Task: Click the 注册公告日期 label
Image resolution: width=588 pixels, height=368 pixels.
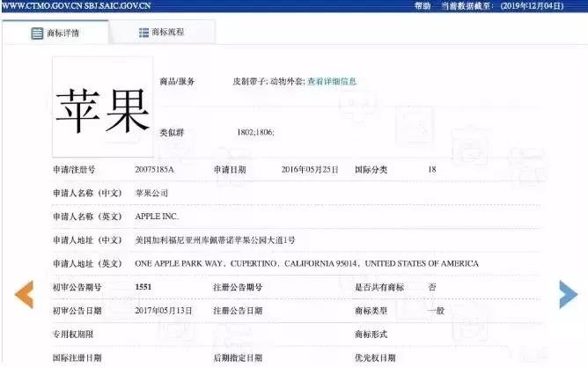Action: pos(238,311)
